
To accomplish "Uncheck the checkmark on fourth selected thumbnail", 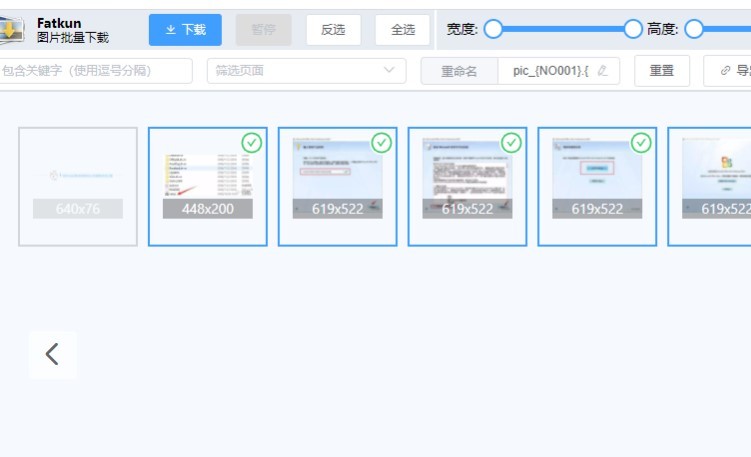I will pos(642,143).
